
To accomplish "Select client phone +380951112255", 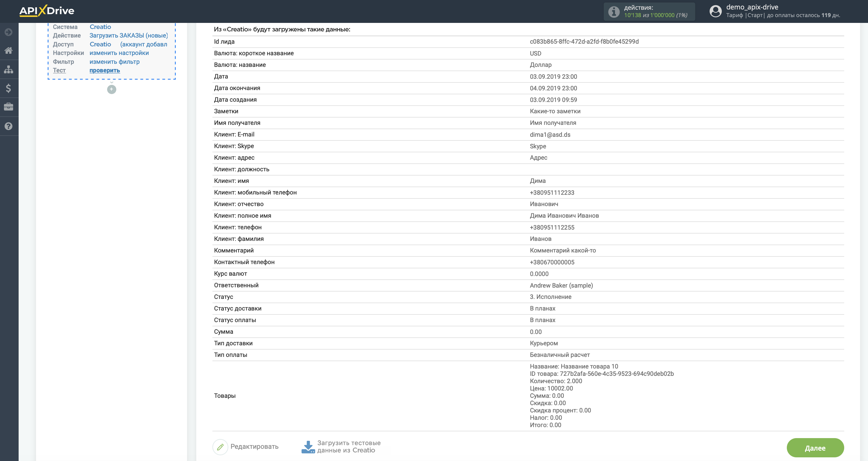I will pyautogui.click(x=552, y=227).
